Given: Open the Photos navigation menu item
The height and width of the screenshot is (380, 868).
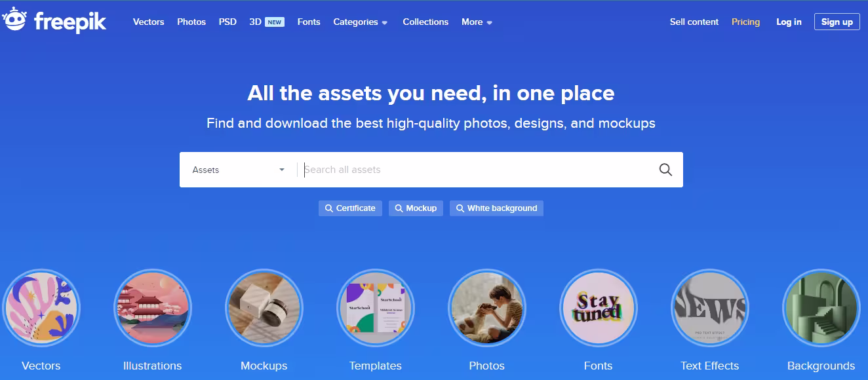Looking at the screenshot, I should pos(191,22).
